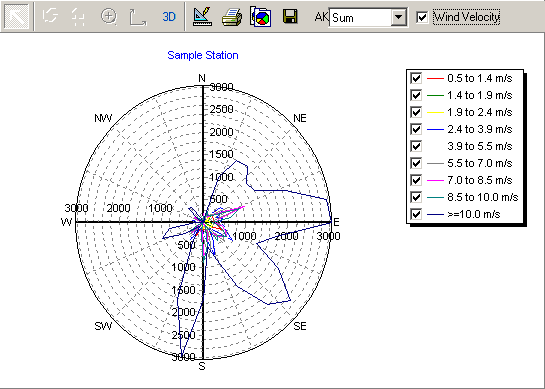Click the S compass label
This screenshot has height=389, width=545.
click(x=202, y=366)
